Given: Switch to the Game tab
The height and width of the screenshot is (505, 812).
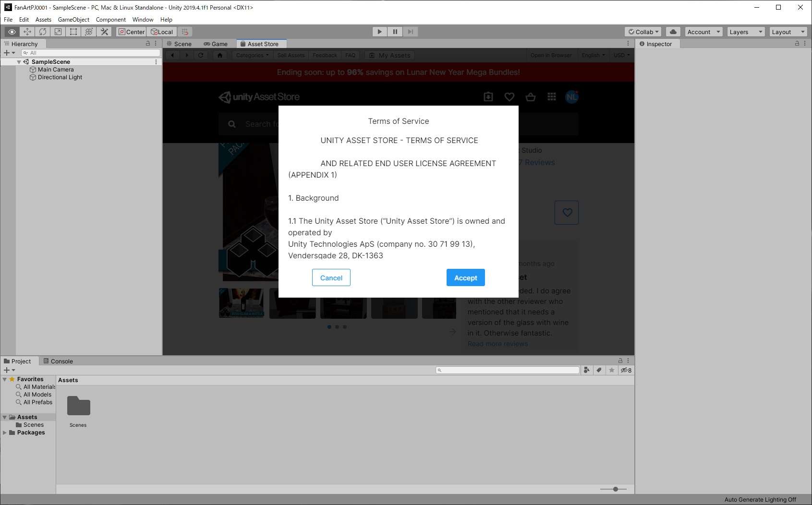Looking at the screenshot, I should point(216,44).
